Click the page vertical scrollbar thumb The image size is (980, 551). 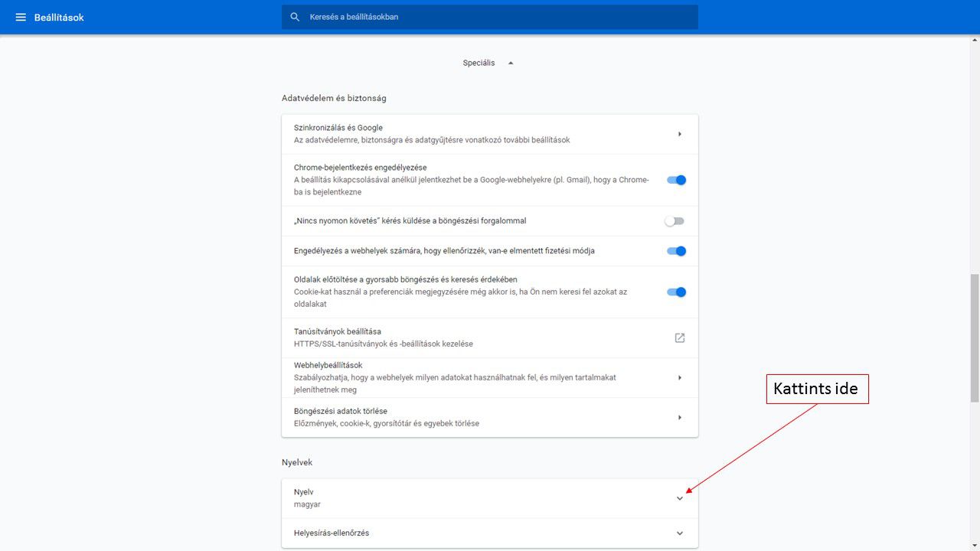pos(974,337)
